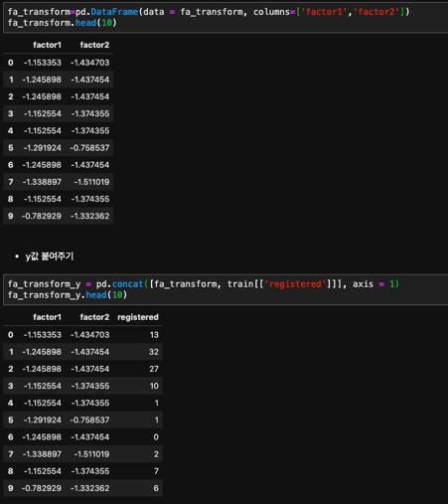Click registered value 13 in row 0
This screenshot has height=504, width=448.
point(154,335)
